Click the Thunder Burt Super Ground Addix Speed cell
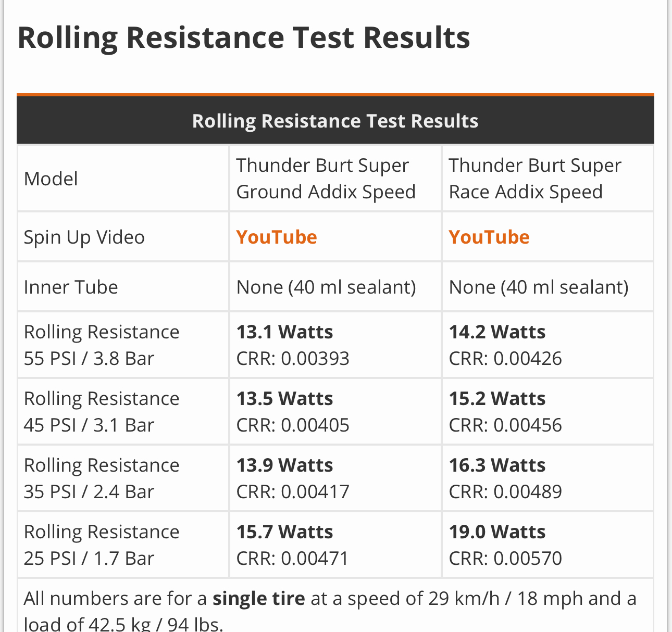The height and width of the screenshot is (632, 672). pyautogui.click(x=326, y=179)
